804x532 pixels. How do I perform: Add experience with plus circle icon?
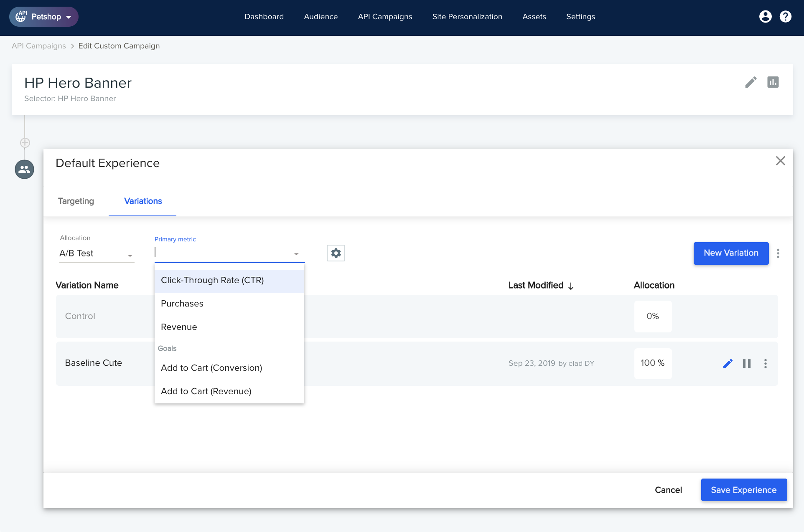click(x=25, y=143)
